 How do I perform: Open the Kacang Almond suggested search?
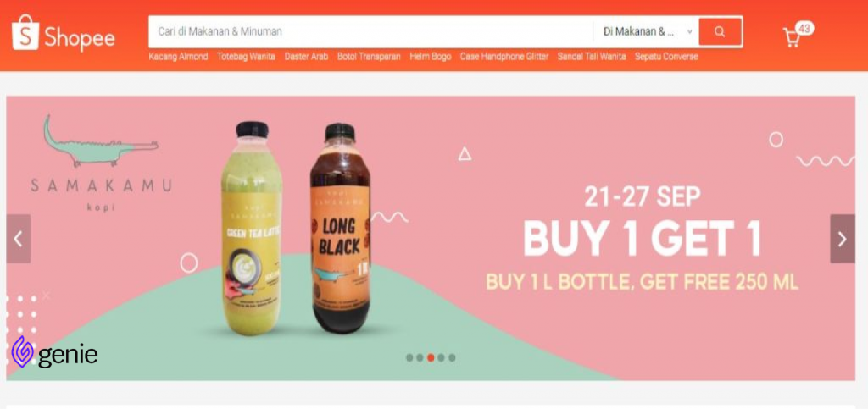click(178, 57)
